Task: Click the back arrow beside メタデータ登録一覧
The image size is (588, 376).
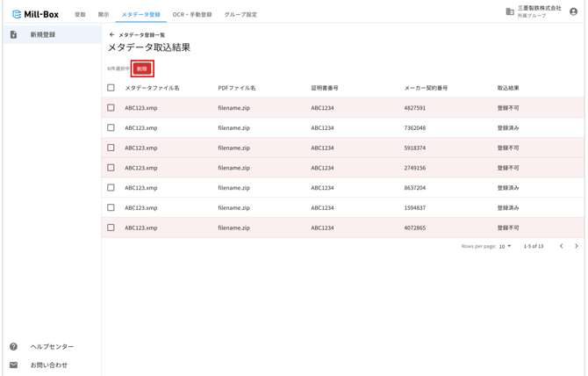Action: click(x=111, y=35)
